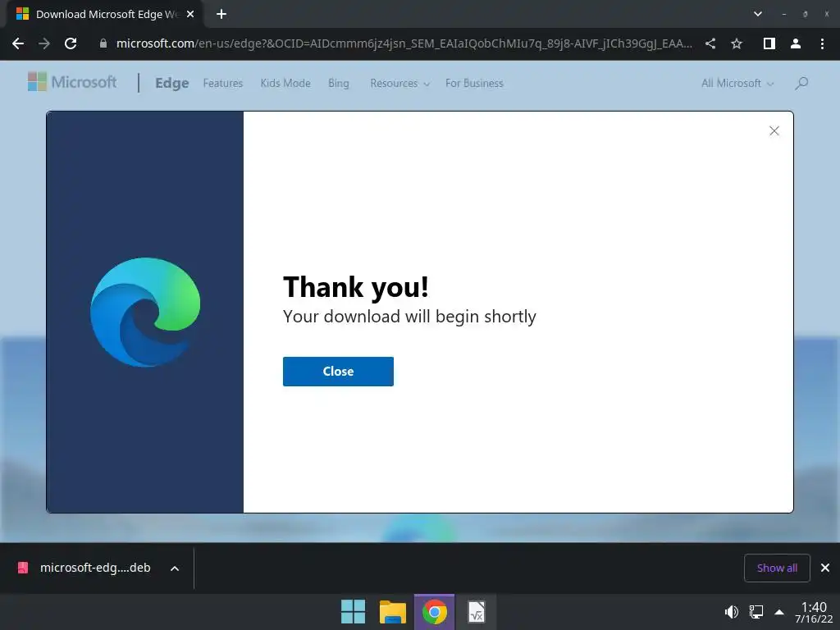The image size is (840, 630).
Task: Switch to Chrome in the taskbar
Action: (435, 612)
